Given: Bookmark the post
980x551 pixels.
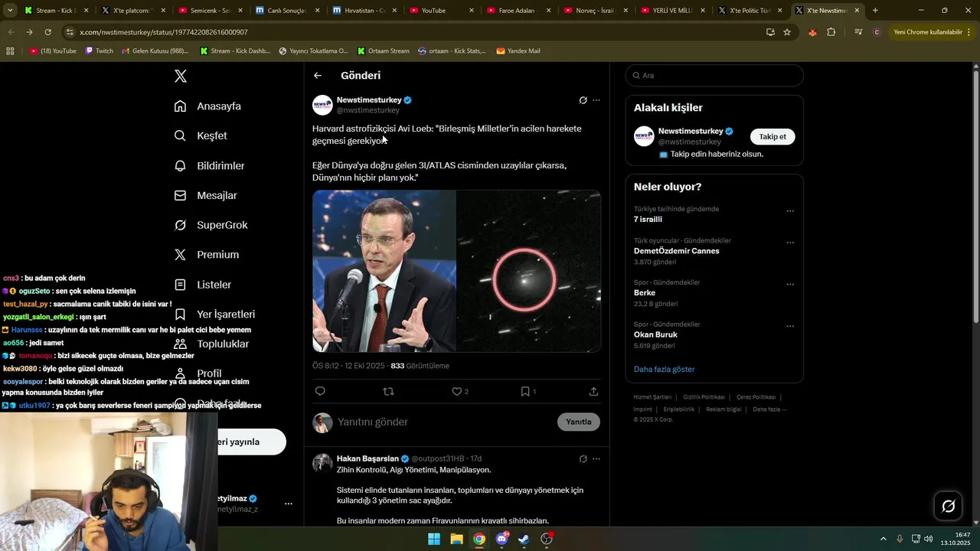Looking at the screenshot, I should (x=525, y=391).
